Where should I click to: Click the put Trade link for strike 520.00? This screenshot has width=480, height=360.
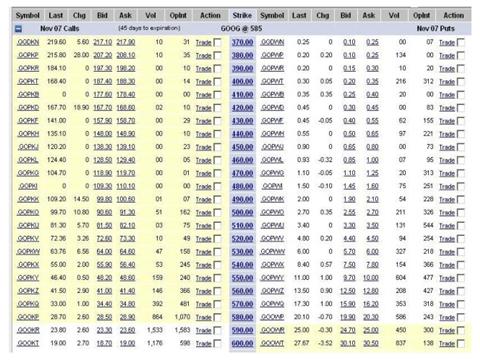(x=447, y=239)
